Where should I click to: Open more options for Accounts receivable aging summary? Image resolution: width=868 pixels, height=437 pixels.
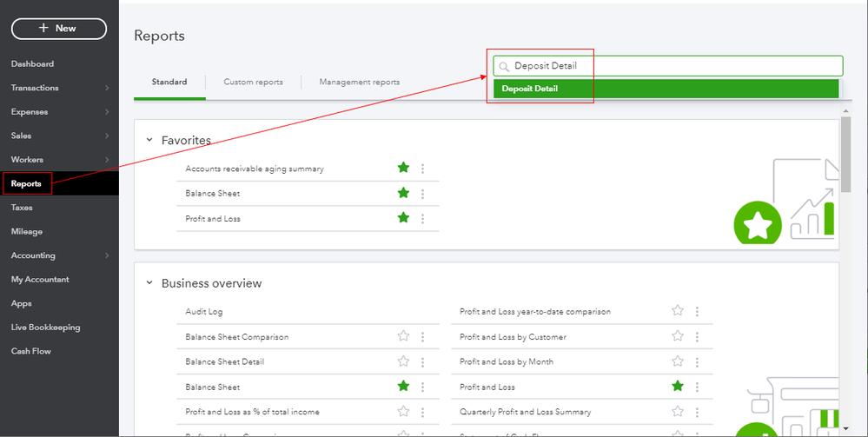(423, 169)
